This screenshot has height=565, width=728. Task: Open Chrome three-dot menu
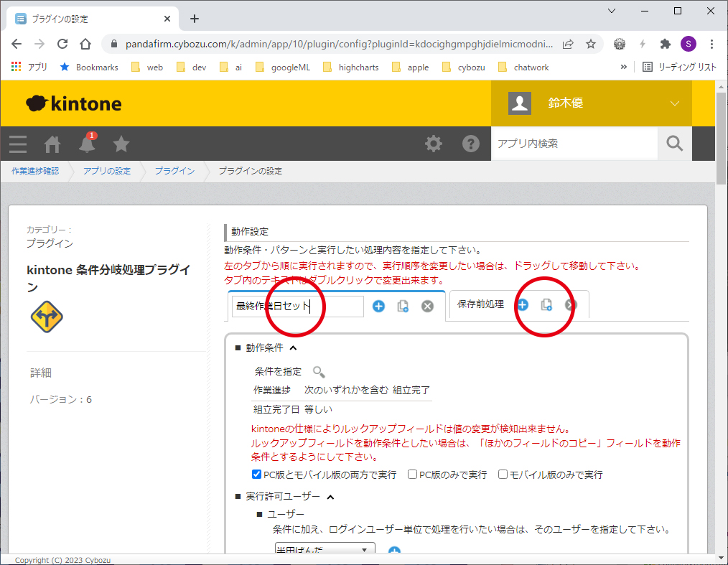[x=711, y=44]
